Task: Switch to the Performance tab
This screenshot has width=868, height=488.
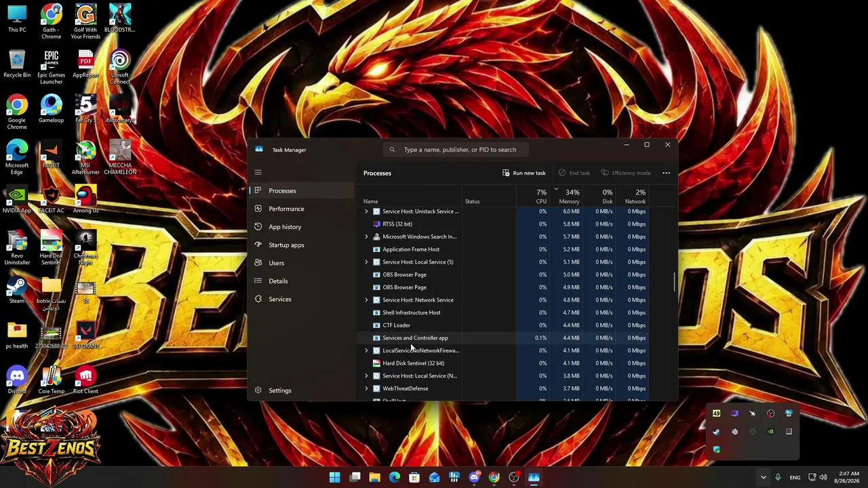Action: (302, 209)
